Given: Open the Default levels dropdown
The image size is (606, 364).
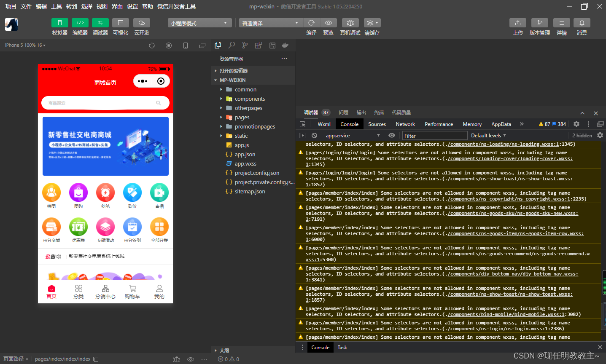Looking at the screenshot, I should click(488, 136).
